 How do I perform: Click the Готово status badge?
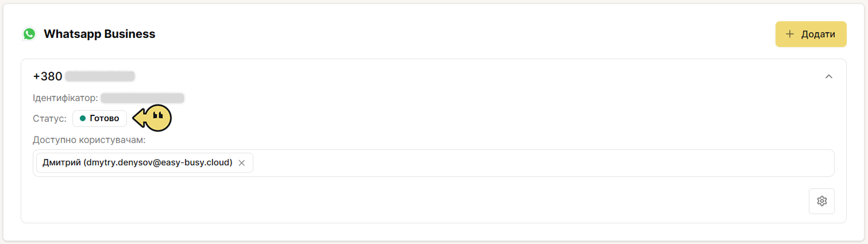pyautogui.click(x=99, y=118)
